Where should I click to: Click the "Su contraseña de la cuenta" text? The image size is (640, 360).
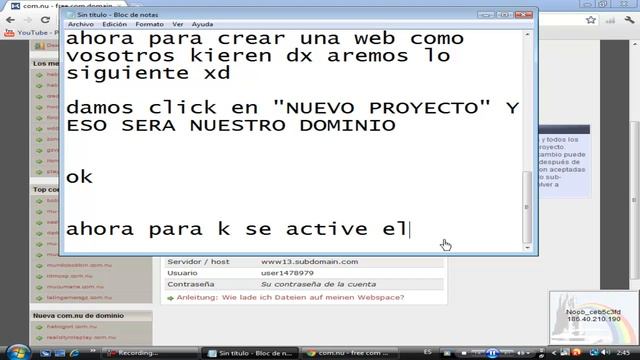[318, 284]
